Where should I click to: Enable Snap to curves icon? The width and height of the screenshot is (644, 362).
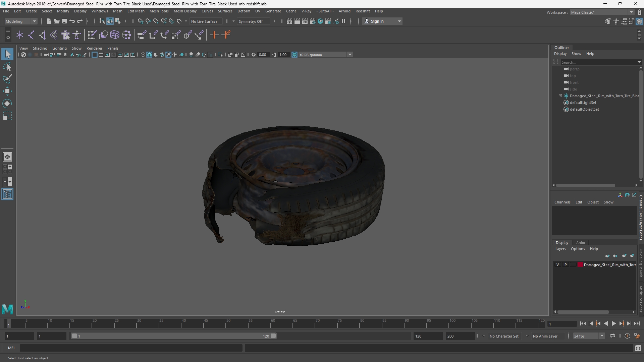coord(148,21)
